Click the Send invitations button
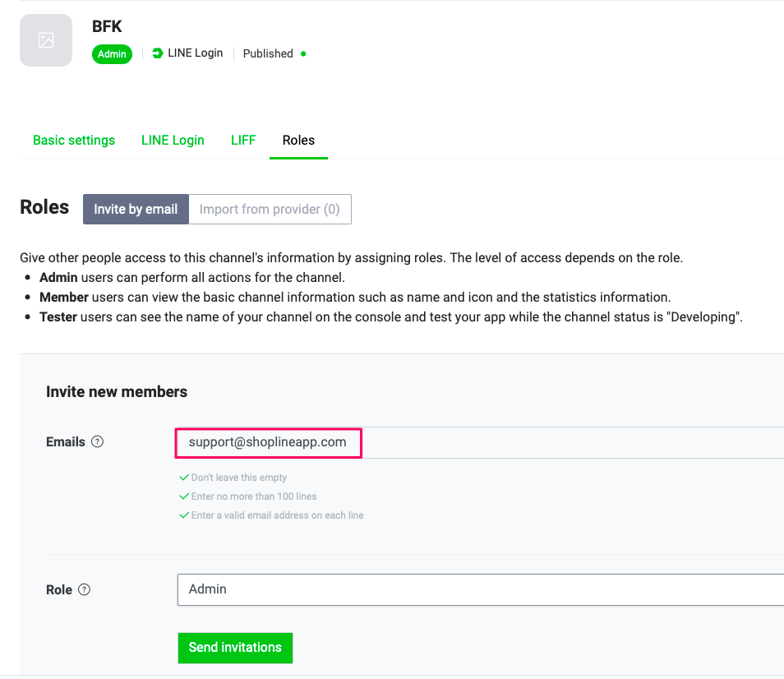The width and height of the screenshot is (784, 679). coord(236,648)
